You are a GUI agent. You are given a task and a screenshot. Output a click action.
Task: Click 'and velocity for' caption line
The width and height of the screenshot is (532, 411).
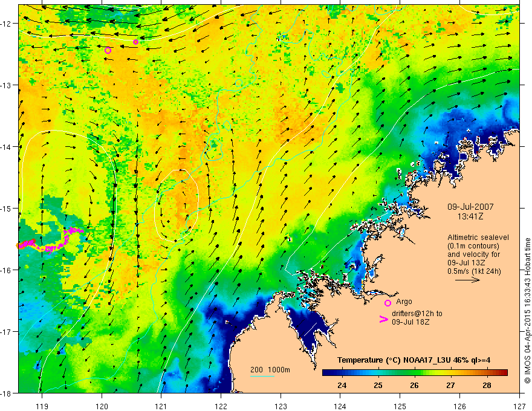[x=473, y=254]
